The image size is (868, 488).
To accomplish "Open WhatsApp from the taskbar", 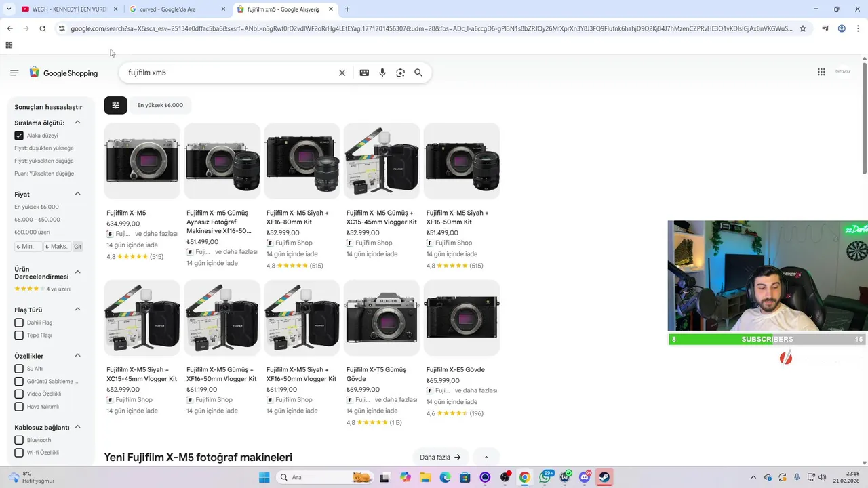I will pyautogui.click(x=545, y=477).
